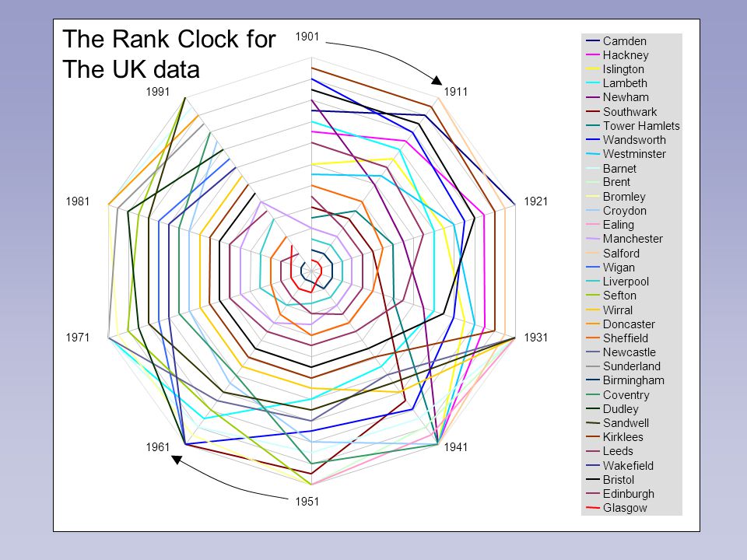
Task: Select the '1961' axis label
Action: pos(158,447)
